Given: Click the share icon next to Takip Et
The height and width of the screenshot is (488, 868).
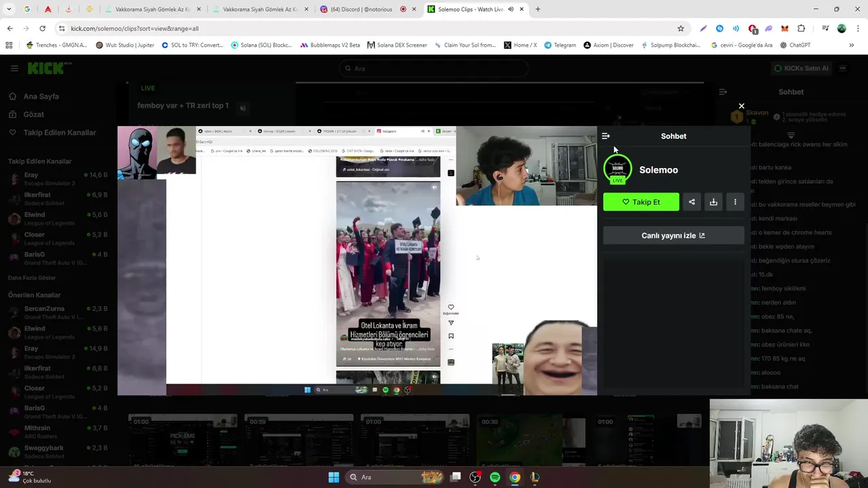Looking at the screenshot, I should pyautogui.click(x=692, y=202).
